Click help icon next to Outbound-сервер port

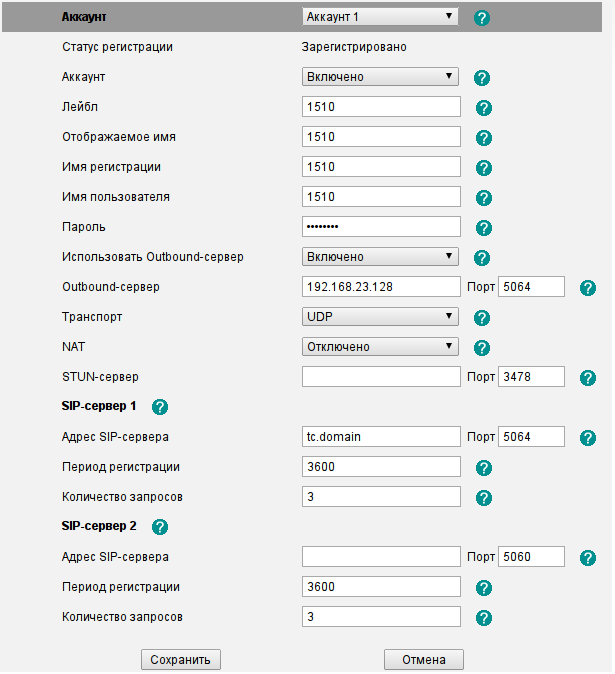point(588,288)
